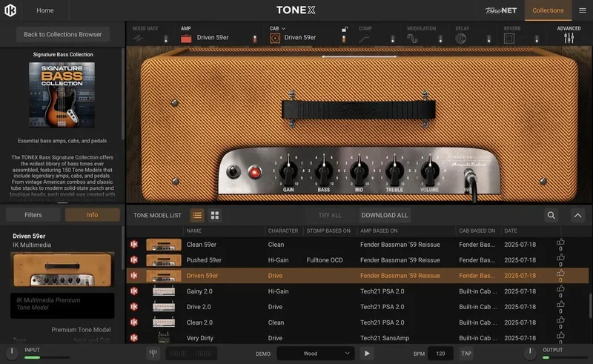Adjust the amp Mid knob

point(359,171)
